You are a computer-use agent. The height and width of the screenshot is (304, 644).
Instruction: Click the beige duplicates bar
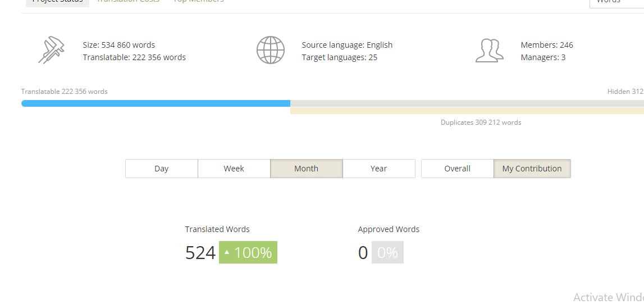466,111
